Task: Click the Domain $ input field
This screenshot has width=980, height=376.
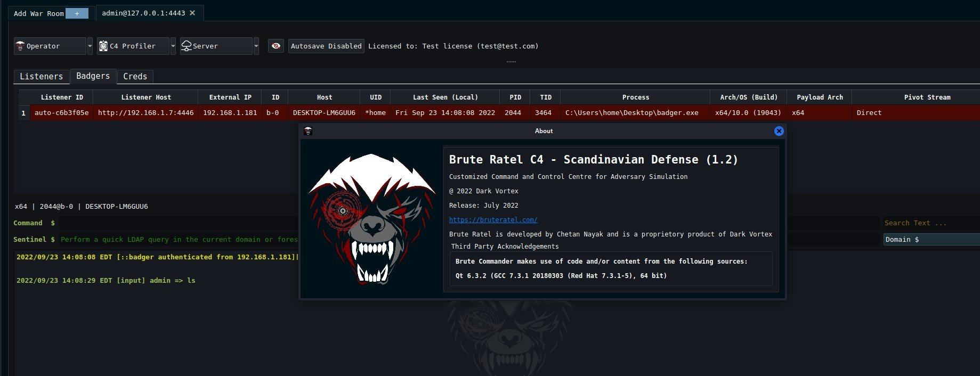Action: coord(932,239)
